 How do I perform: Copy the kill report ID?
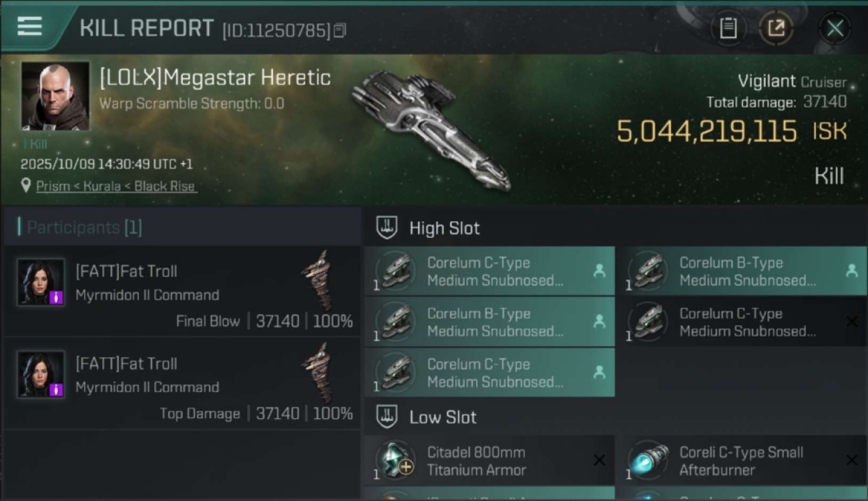340,30
